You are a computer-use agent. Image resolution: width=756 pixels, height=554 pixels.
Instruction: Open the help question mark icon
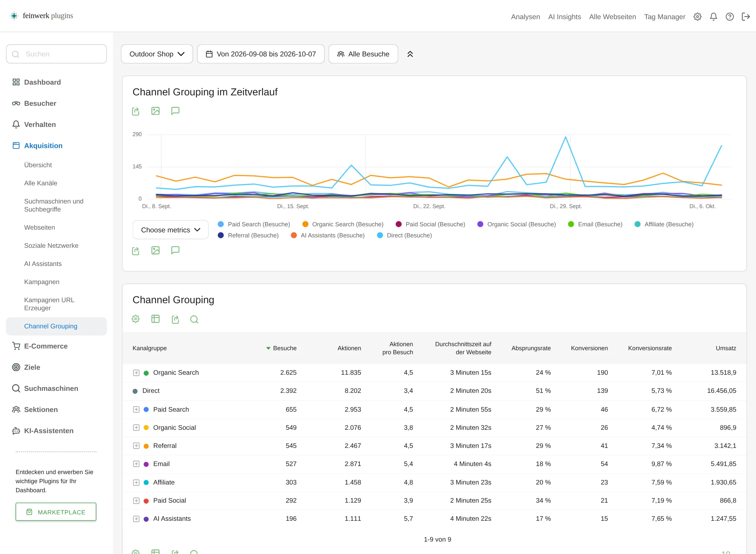click(730, 17)
